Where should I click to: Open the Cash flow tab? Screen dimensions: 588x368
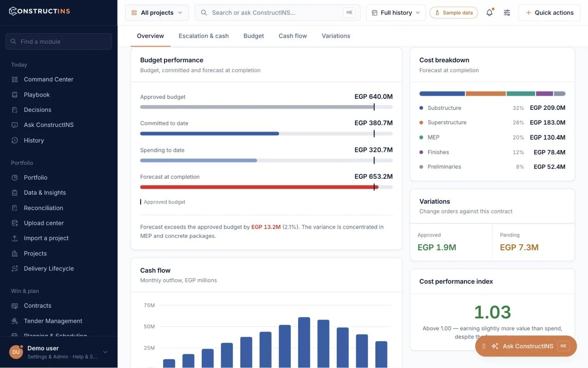coord(293,36)
